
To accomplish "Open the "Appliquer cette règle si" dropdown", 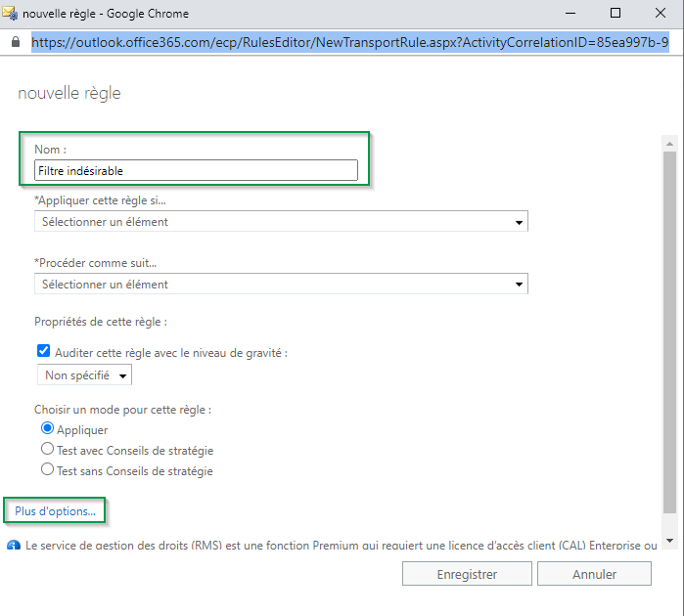I will pos(281,222).
